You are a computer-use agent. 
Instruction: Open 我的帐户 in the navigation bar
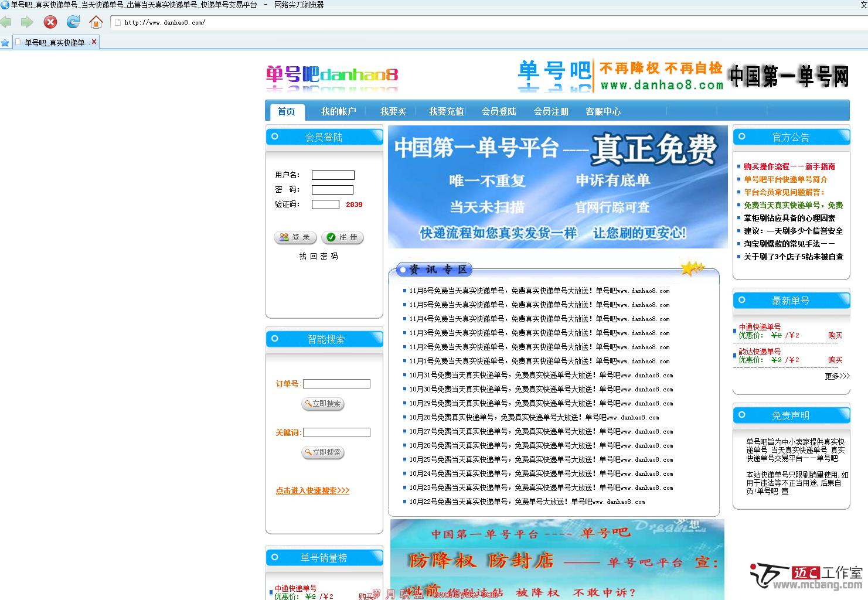[338, 111]
